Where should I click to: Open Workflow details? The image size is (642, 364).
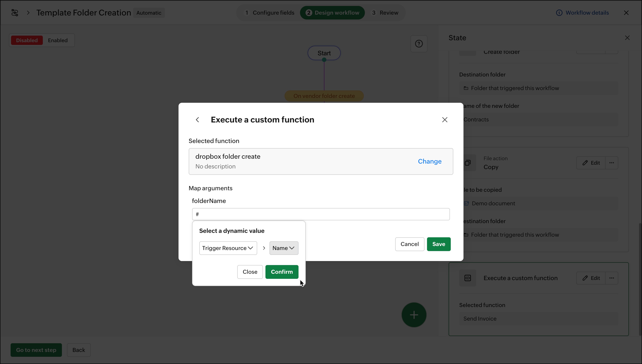[x=582, y=13]
